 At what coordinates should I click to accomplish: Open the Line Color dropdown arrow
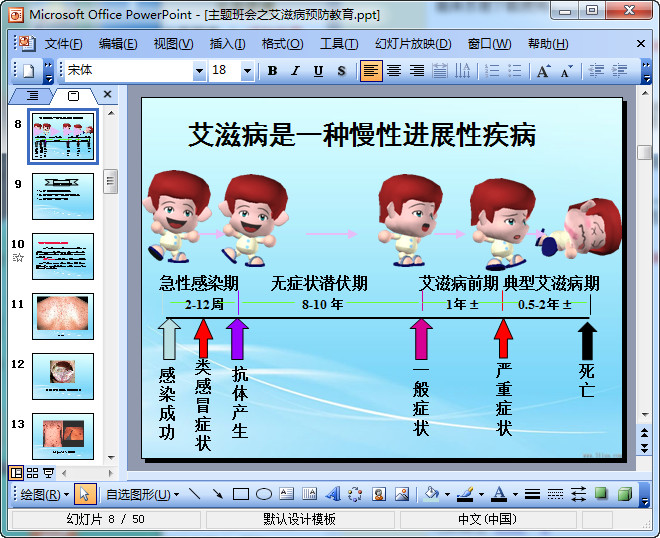point(481,495)
